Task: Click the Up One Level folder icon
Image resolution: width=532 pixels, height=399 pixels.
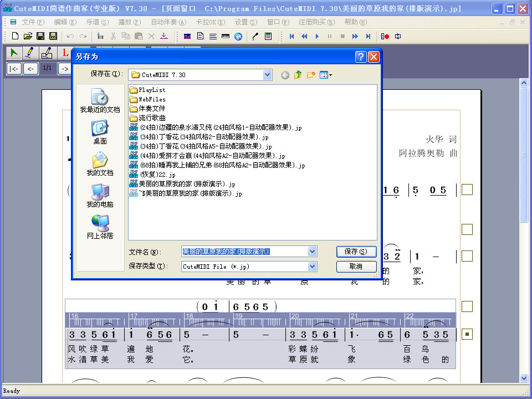Action: [x=298, y=75]
